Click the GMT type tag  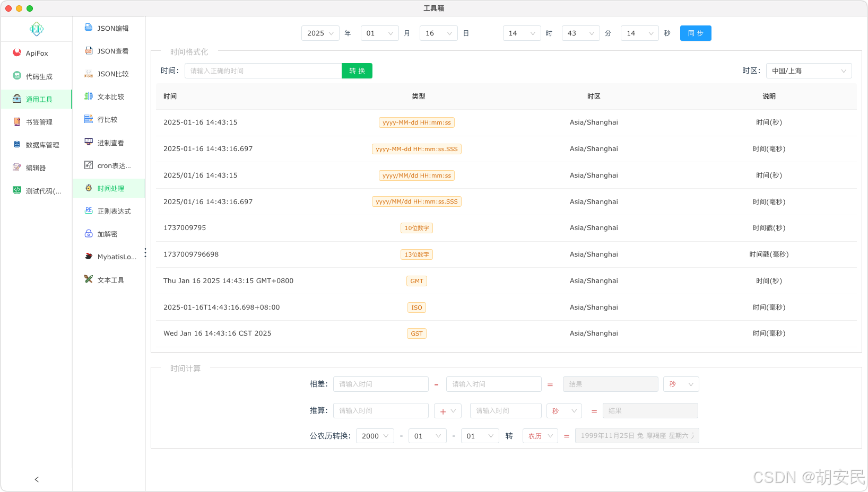pos(416,281)
